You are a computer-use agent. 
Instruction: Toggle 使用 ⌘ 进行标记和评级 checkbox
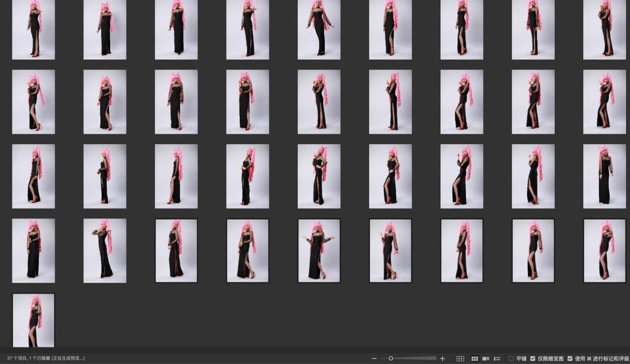point(570,359)
